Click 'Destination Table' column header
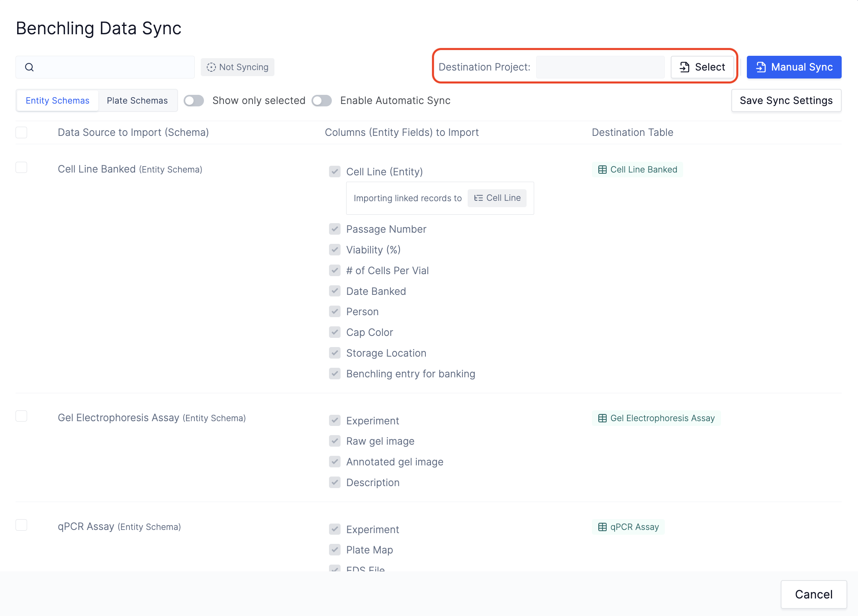858x616 pixels. coord(633,132)
